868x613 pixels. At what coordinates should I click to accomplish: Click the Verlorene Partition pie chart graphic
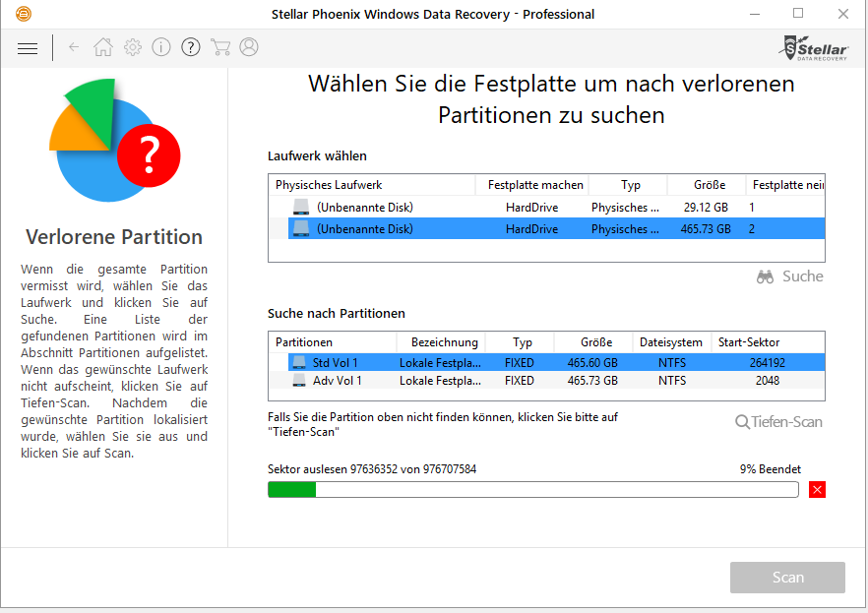click(114, 140)
